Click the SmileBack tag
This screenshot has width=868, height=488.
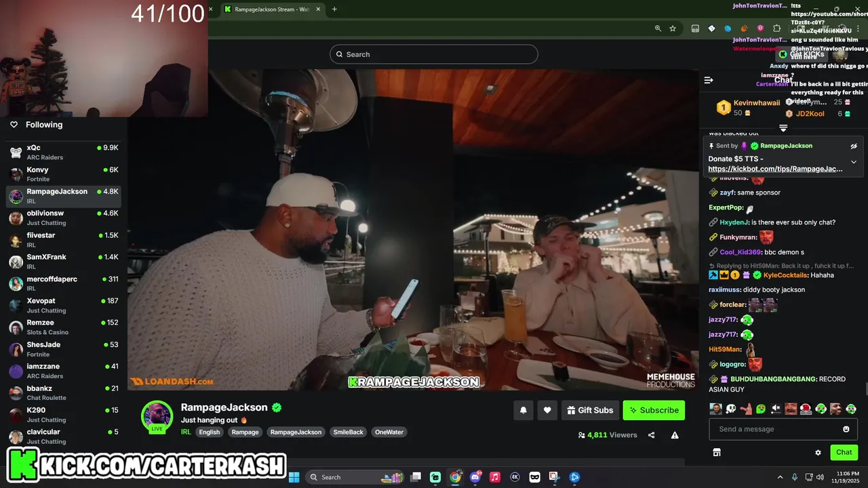pyautogui.click(x=348, y=432)
